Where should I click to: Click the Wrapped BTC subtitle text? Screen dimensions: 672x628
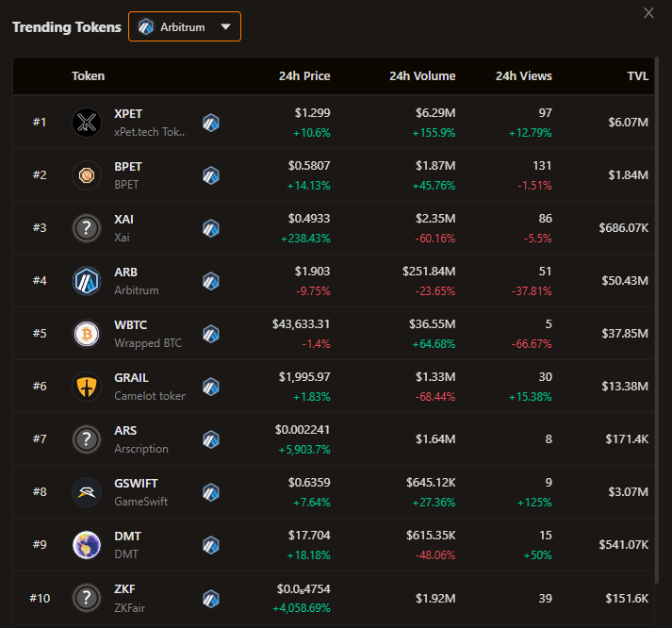point(148,343)
